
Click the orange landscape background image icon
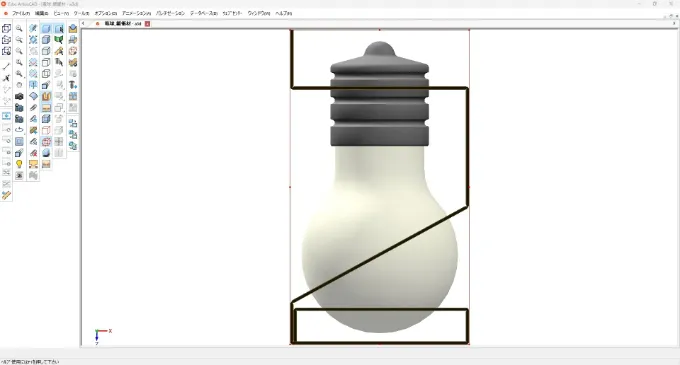(x=46, y=164)
